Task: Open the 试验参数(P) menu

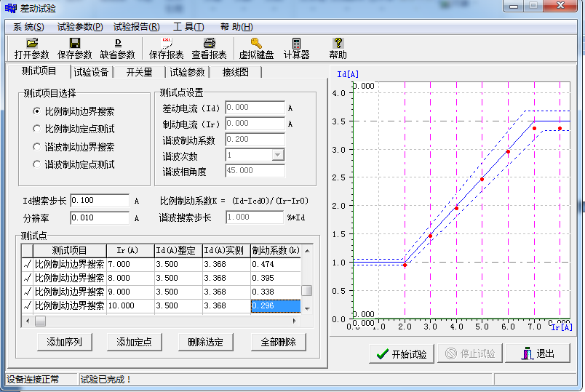Action: pos(79,27)
